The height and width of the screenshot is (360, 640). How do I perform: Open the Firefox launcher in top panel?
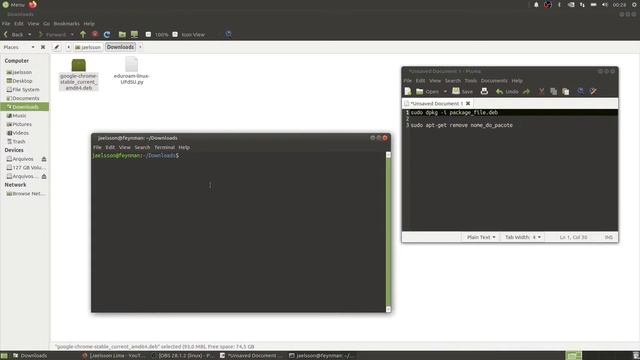(x=33, y=4)
